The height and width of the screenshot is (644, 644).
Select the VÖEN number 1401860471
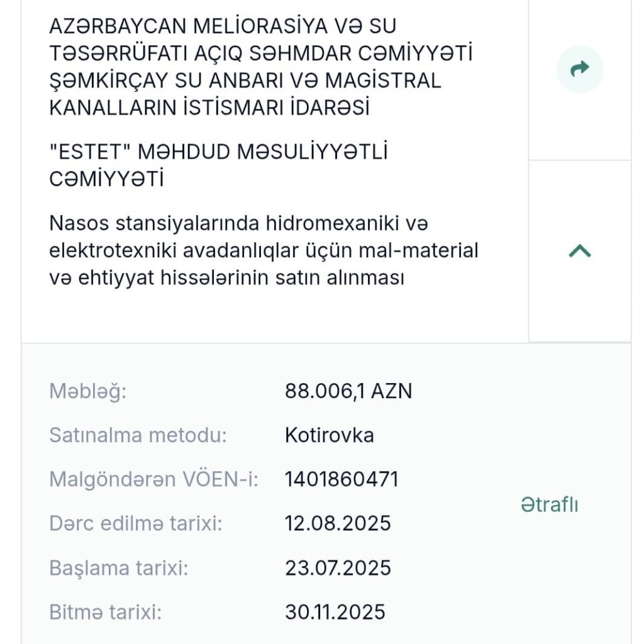tap(341, 479)
